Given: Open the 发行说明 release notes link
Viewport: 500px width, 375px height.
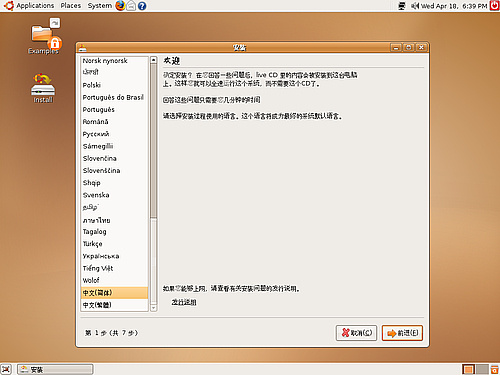Looking at the screenshot, I should [184, 302].
